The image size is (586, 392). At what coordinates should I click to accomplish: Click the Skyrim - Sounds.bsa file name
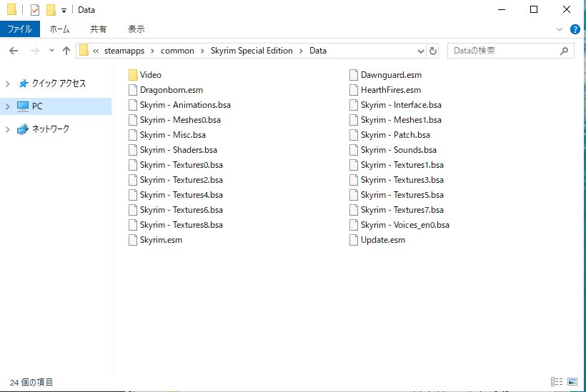click(398, 150)
